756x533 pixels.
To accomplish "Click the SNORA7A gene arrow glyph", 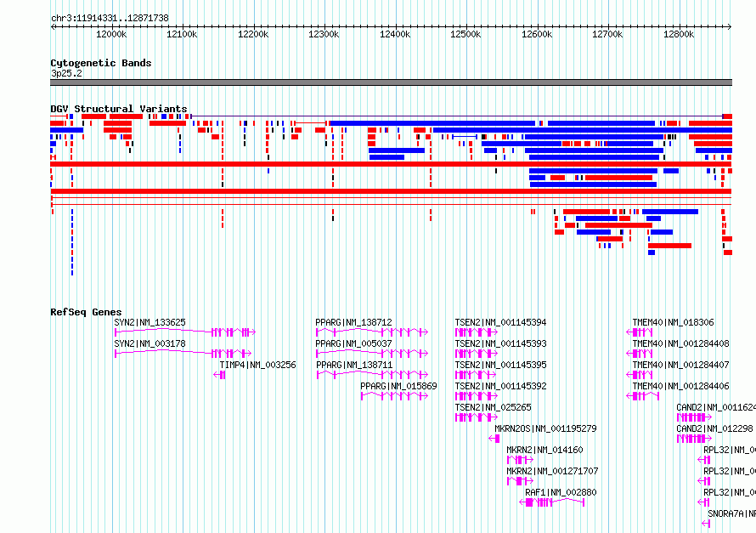I will coord(707,524).
